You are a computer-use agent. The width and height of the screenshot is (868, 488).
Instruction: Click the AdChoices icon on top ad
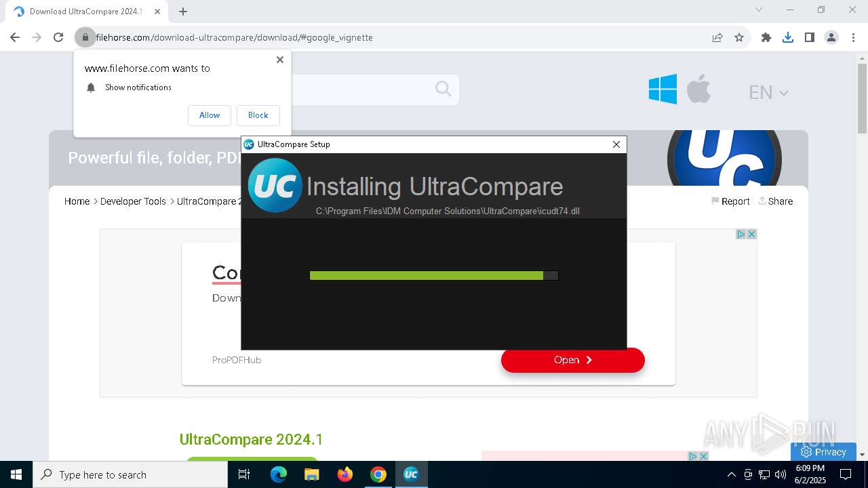pos(741,234)
